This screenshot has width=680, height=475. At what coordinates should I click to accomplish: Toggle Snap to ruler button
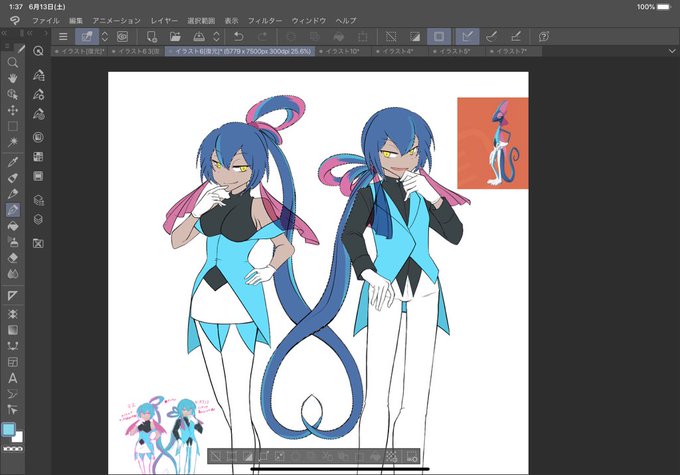pyautogui.click(x=468, y=36)
